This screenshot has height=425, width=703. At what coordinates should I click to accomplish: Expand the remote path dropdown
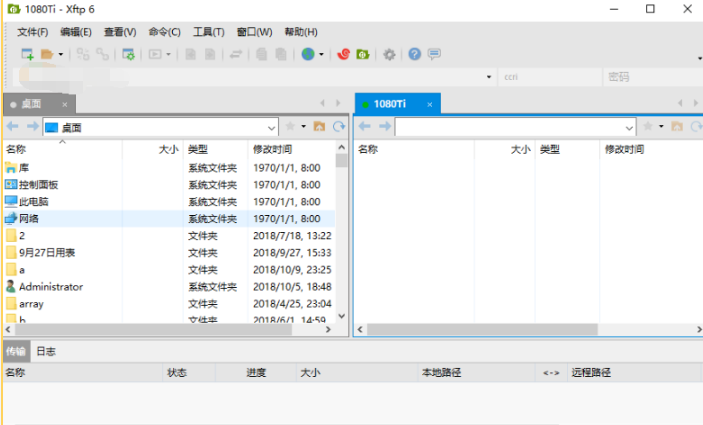tap(629, 128)
